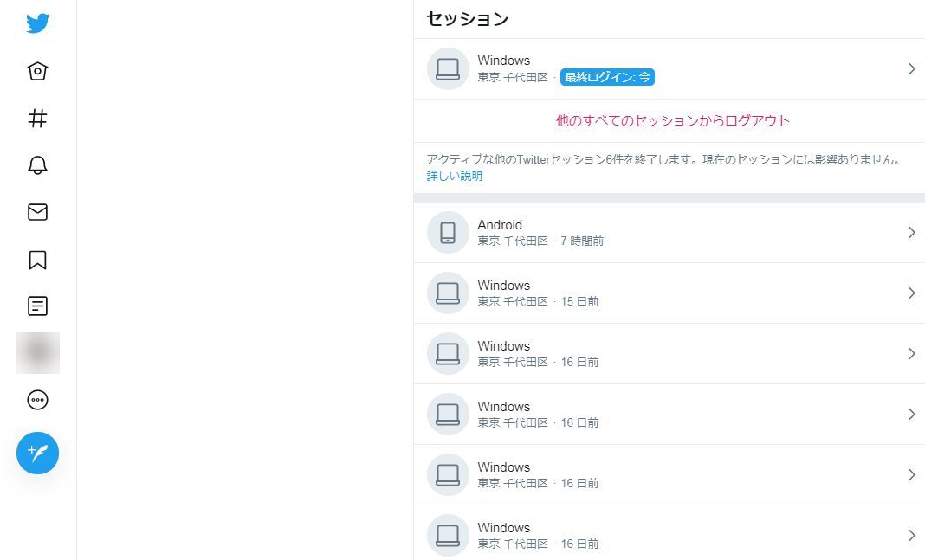Image resolution: width=925 pixels, height=560 pixels.
Task: Open the Bookmarks icon
Action: [37, 260]
